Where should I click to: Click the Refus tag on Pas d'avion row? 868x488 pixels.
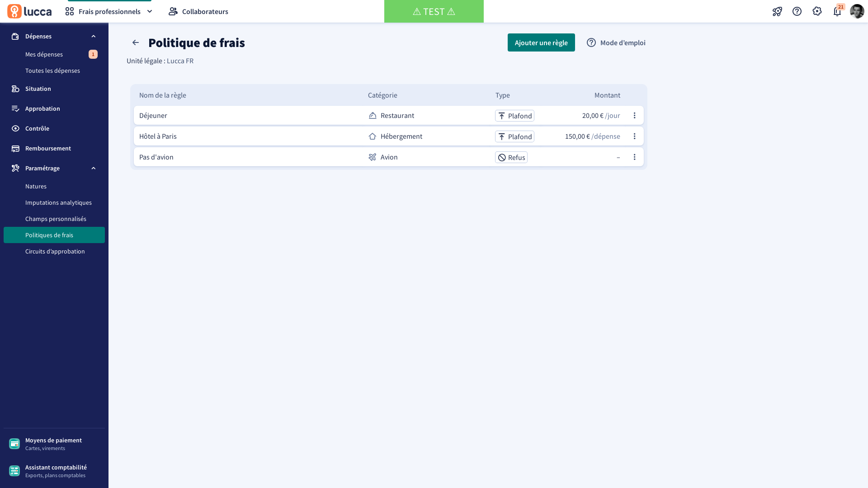[x=511, y=157]
